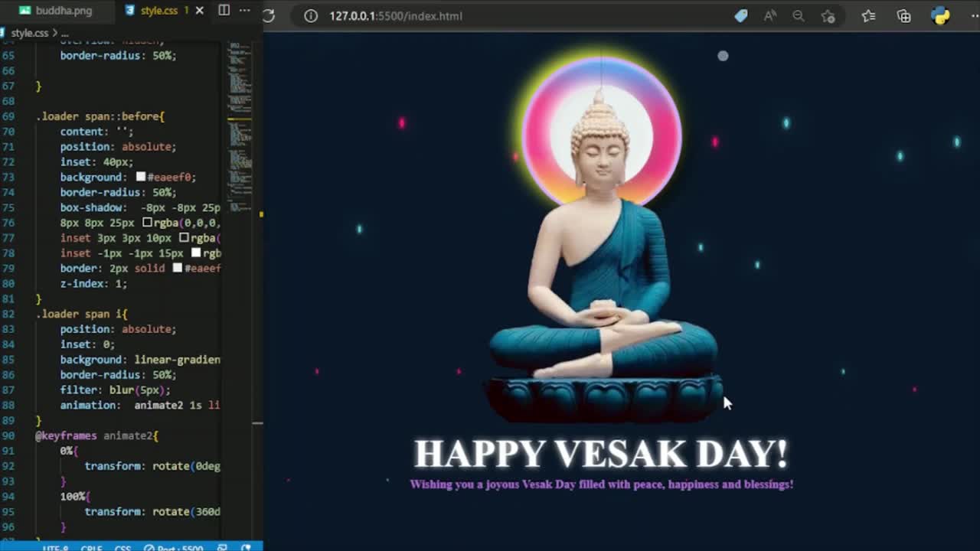Image resolution: width=980 pixels, height=551 pixels.
Task: Click the code minimap overview
Action: [240, 126]
